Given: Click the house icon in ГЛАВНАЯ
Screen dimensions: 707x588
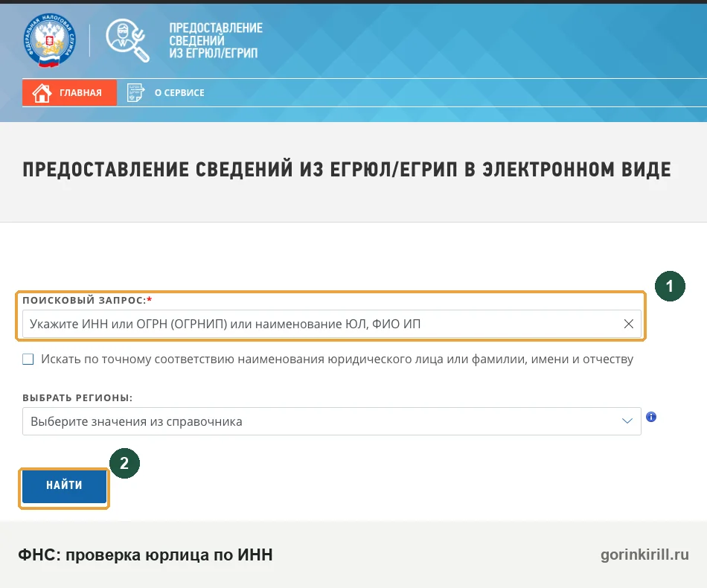Looking at the screenshot, I should (x=42, y=92).
